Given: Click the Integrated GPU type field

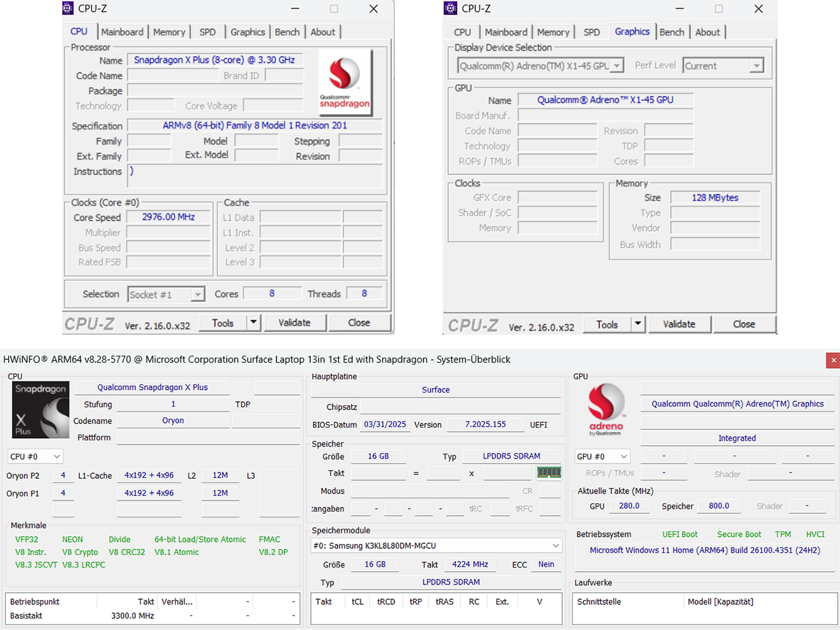Looking at the screenshot, I should pos(737,438).
